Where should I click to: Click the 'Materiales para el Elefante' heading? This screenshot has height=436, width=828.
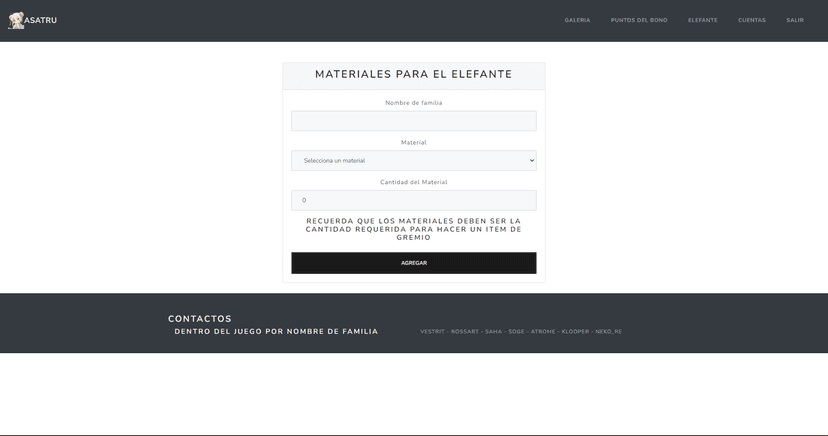pos(413,75)
